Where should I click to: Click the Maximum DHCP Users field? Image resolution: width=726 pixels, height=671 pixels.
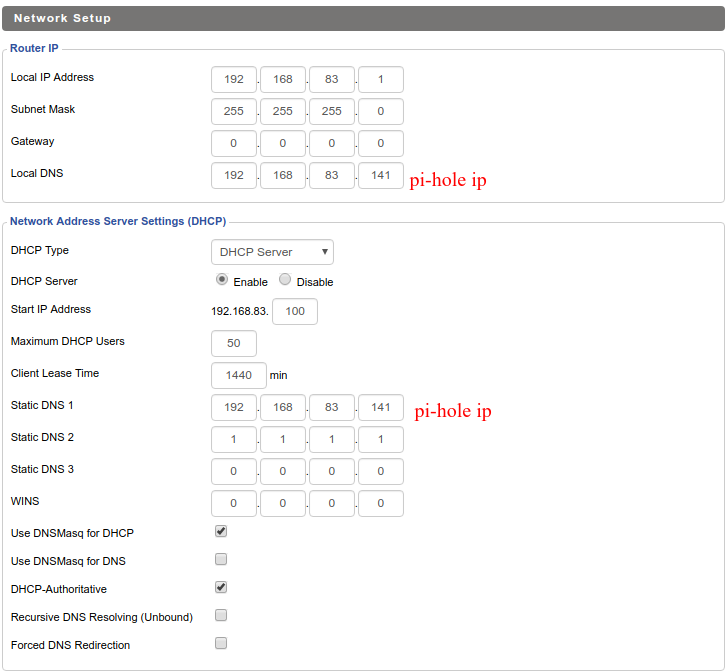click(x=234, y=343)
